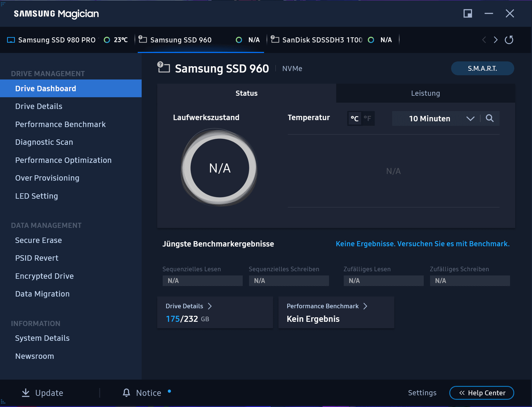This screenshot has width=532, height=407.
Task: Click the refresh drive list icon
Action: [509, 40]
